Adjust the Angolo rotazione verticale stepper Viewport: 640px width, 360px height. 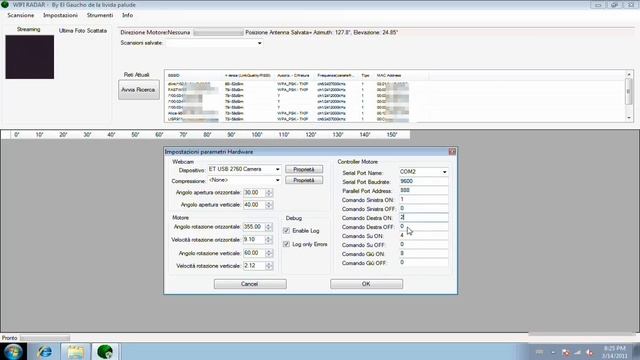(269, 253)
